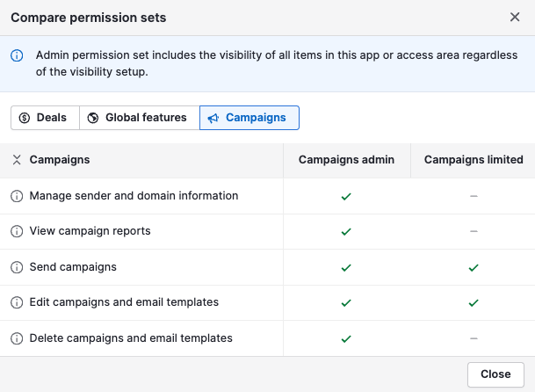The image size is (535, 392).
Task: Click info icon next to Send campaigns
Action: [x=17, y=267]
